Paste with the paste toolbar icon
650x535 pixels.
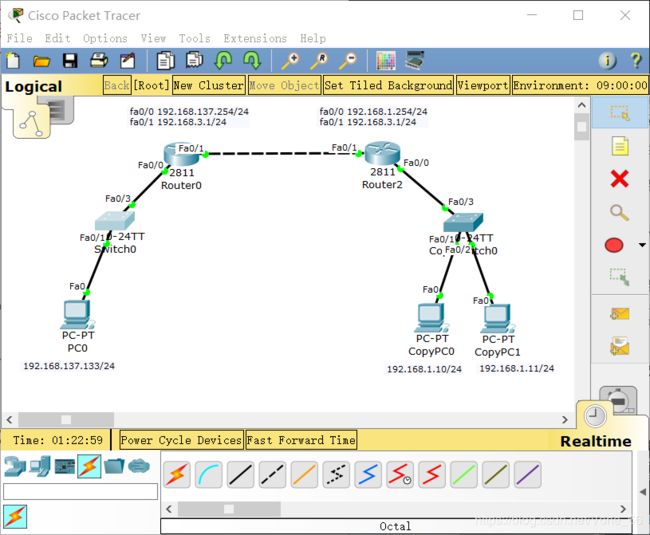point(194,60)
